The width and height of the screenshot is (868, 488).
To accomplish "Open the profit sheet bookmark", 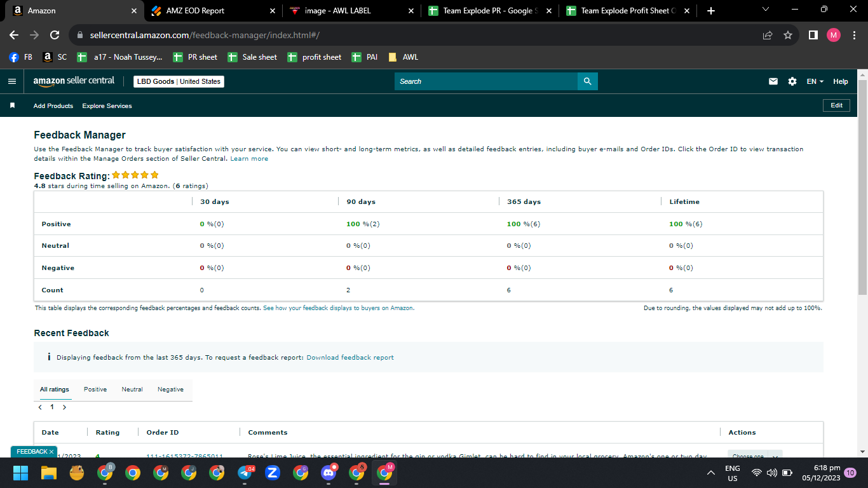I will pyautogui.click(x=315, y=57).
